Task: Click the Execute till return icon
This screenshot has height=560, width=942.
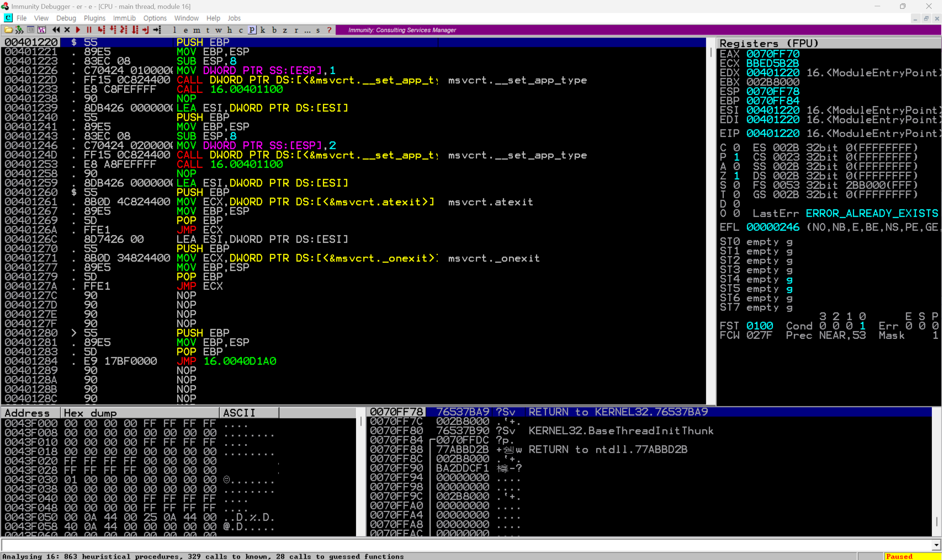Action: (146, 30)
